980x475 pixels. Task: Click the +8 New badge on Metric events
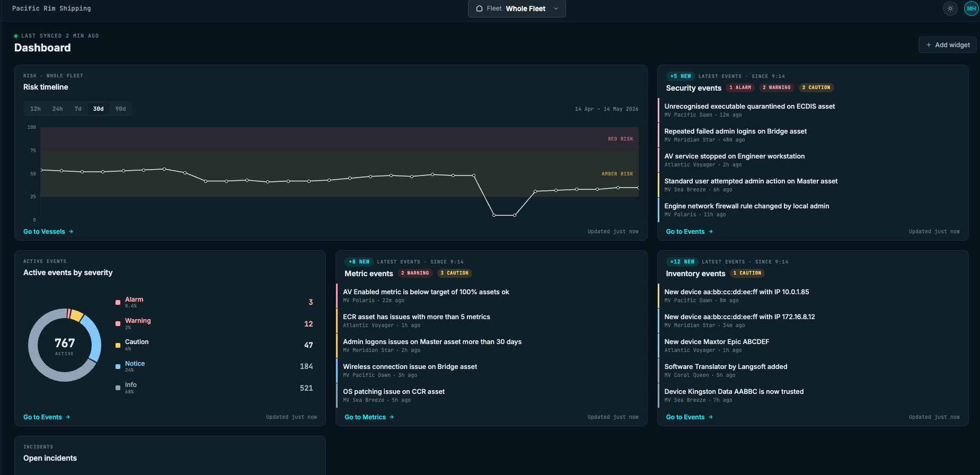pyautogui.click(x=359, y=262)
